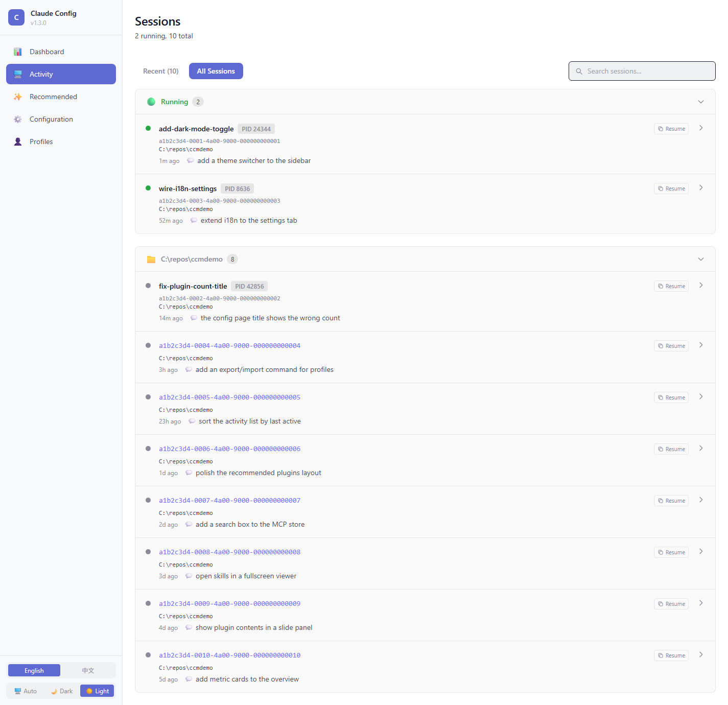Set theme to Auto
This screenshot has width=728, height=705.
pos(26,691)
